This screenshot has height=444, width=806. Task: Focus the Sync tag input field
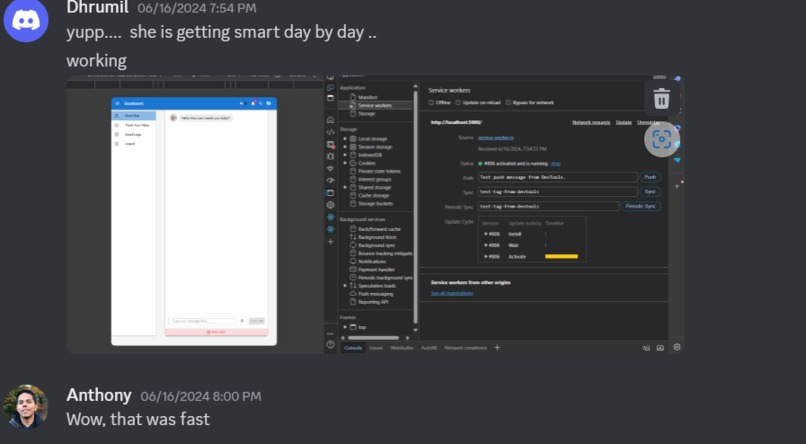tap(557, 192)
